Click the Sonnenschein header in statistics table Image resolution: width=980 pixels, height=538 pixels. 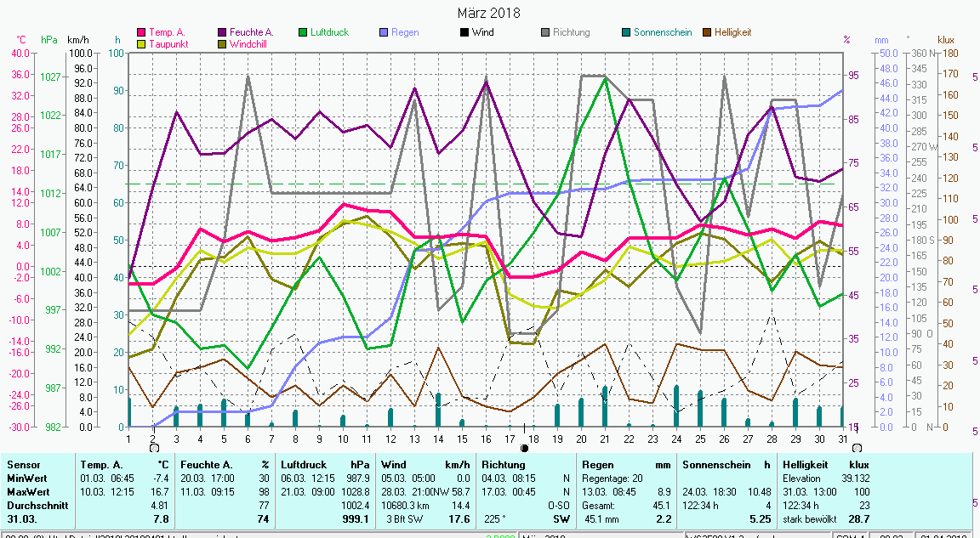coord(716,465)
